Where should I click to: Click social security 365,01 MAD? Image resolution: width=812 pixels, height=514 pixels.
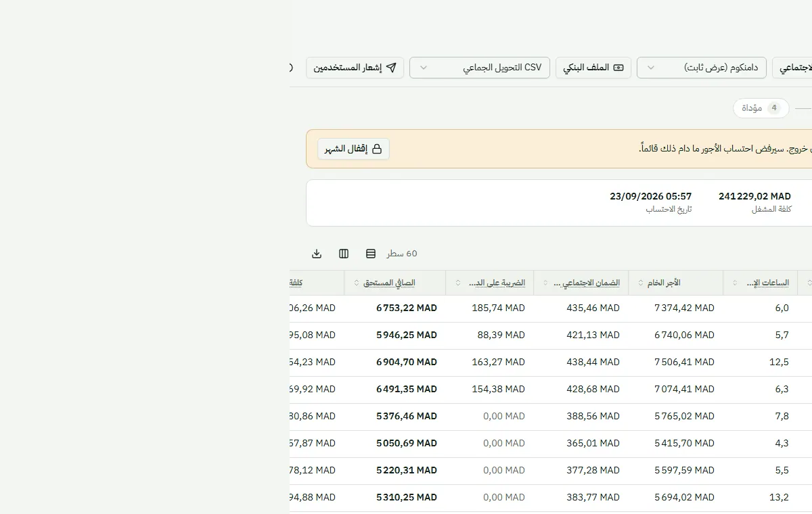(593, 443)
